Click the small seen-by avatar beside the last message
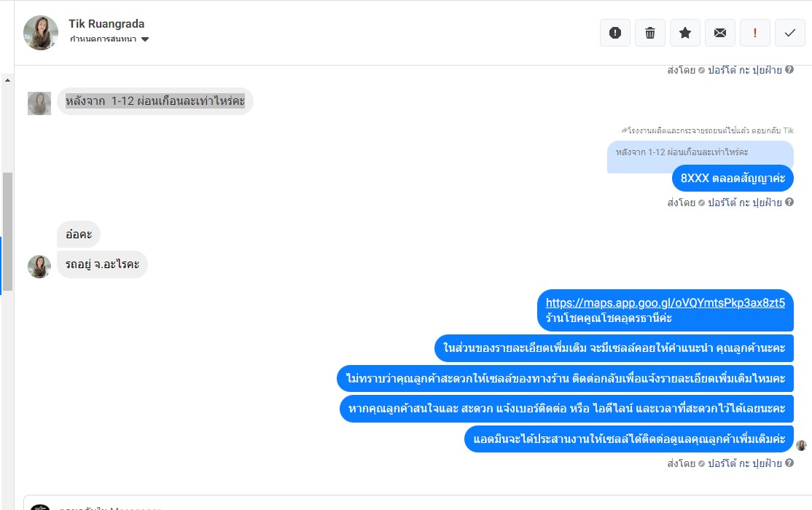Image resolution: width=812 pixels, height=510 pixels. point(801,445)
